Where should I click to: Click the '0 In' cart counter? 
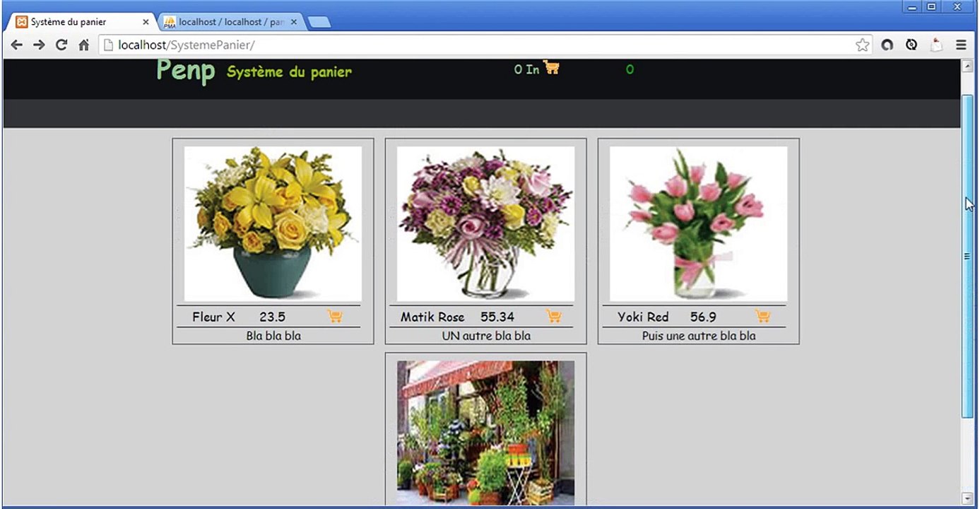526,69
